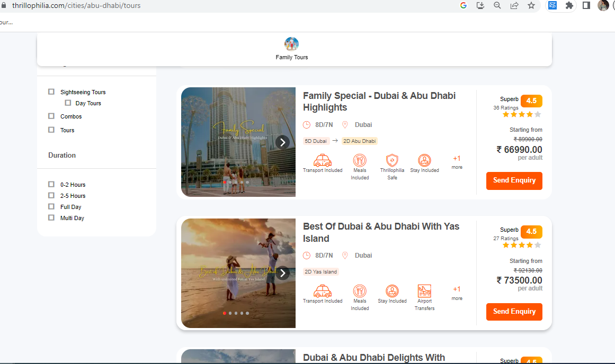Click the star rating on Best Of Dubai card
The height and width of the screenshot is (364, 615).
522,245
